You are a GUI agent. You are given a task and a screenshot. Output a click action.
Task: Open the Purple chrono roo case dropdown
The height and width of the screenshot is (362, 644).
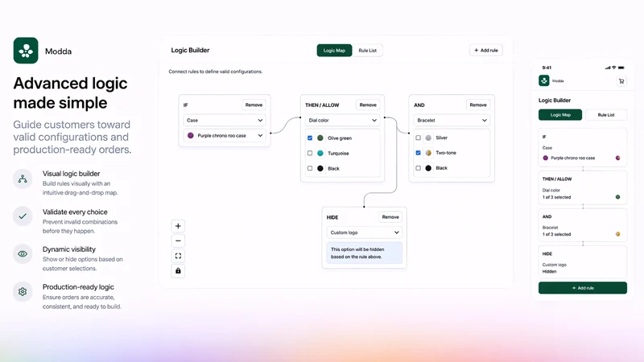[225, 135]
